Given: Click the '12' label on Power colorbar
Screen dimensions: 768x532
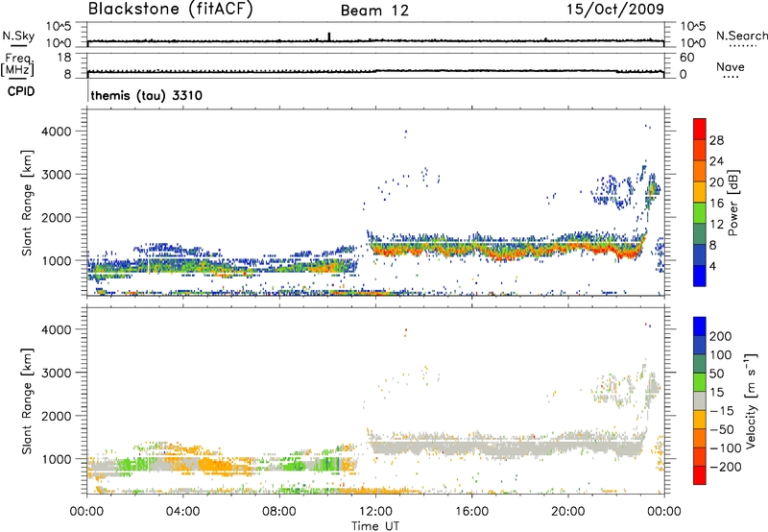Looking at the screenshot, I should (716, 225).
